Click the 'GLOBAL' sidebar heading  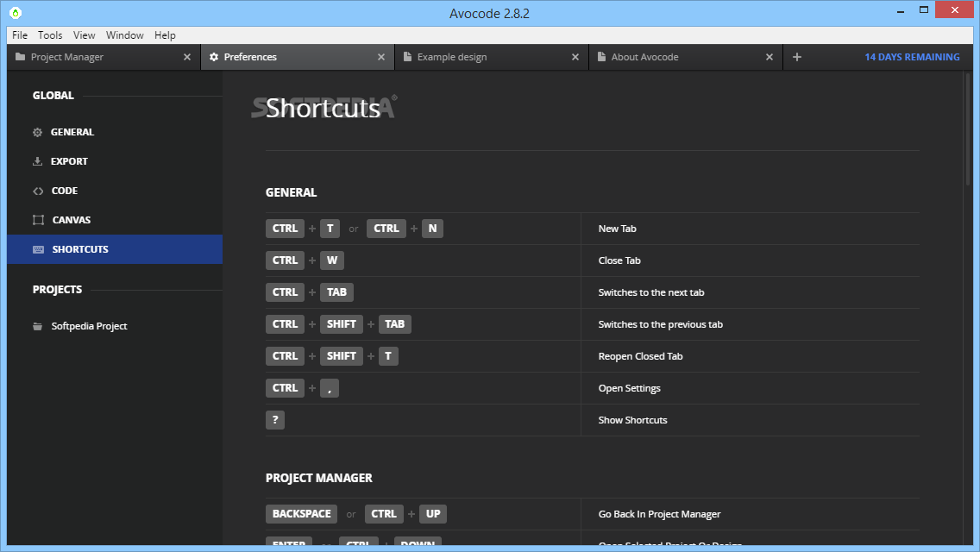53,96
